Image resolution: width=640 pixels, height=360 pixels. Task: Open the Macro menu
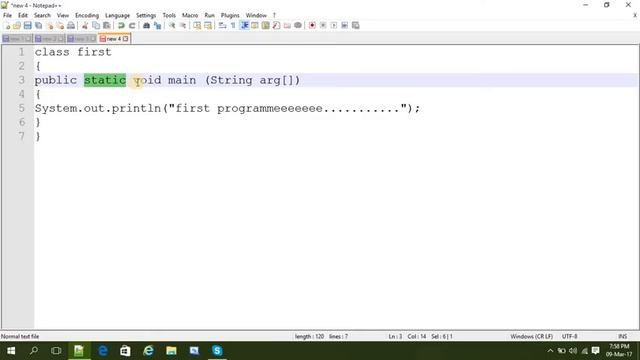(x=190, y=16)
